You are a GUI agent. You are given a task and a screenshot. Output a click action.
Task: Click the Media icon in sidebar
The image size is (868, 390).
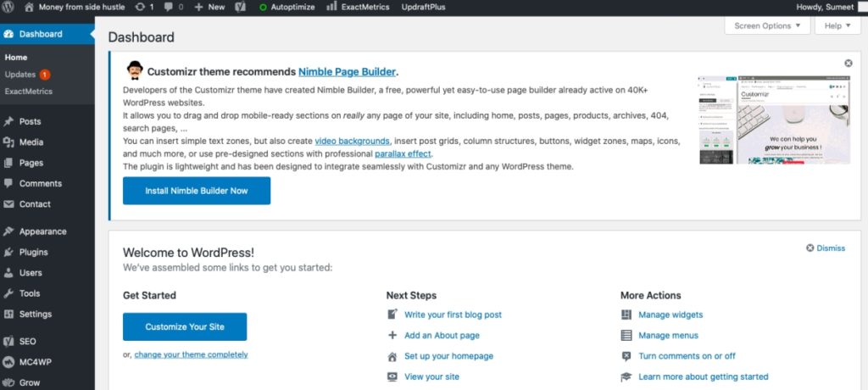tap(8, 142)
